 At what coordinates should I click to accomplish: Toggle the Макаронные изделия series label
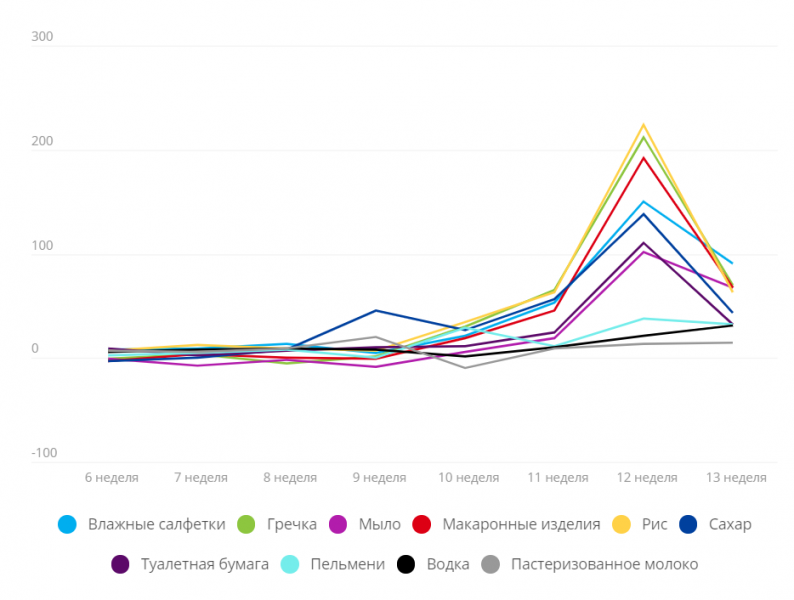[521, 524]
